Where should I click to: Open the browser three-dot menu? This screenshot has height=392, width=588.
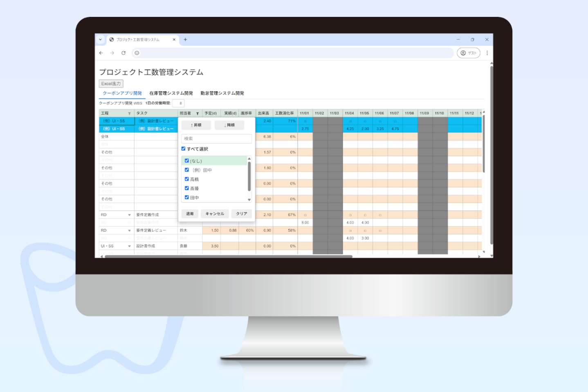(x=487, y=53)
